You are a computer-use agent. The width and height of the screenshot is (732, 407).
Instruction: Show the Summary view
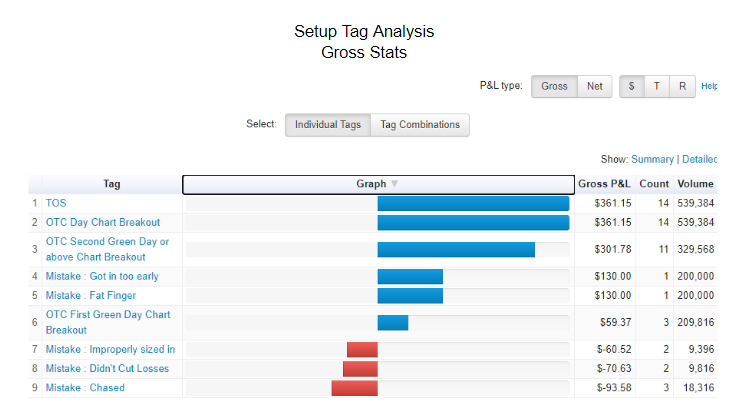pos(652,159)
